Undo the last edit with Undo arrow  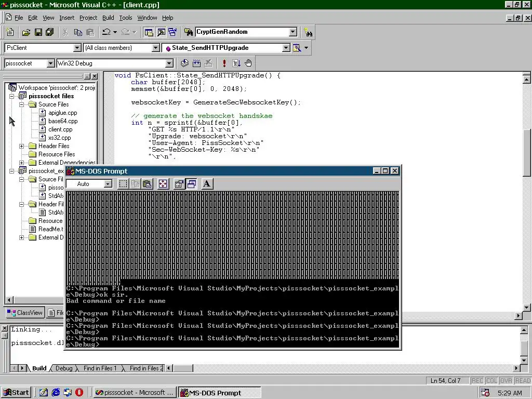pyautogui.click(x=106, y=32)
